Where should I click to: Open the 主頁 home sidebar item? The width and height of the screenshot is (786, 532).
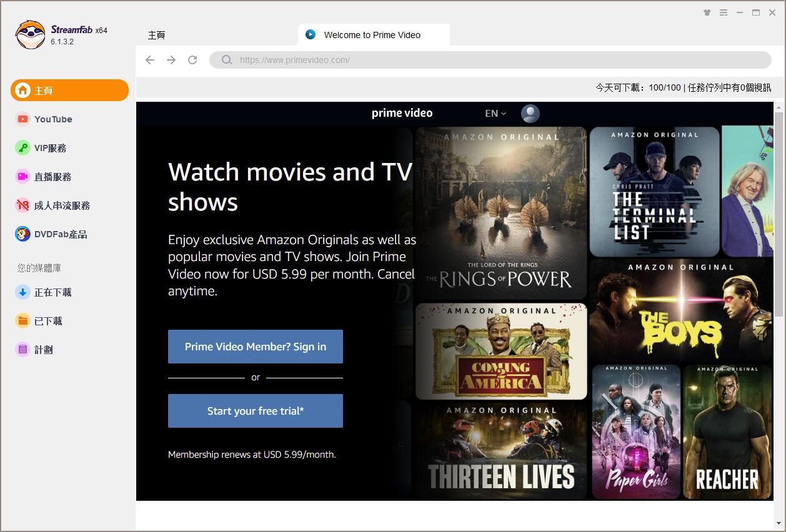point(69,91)
